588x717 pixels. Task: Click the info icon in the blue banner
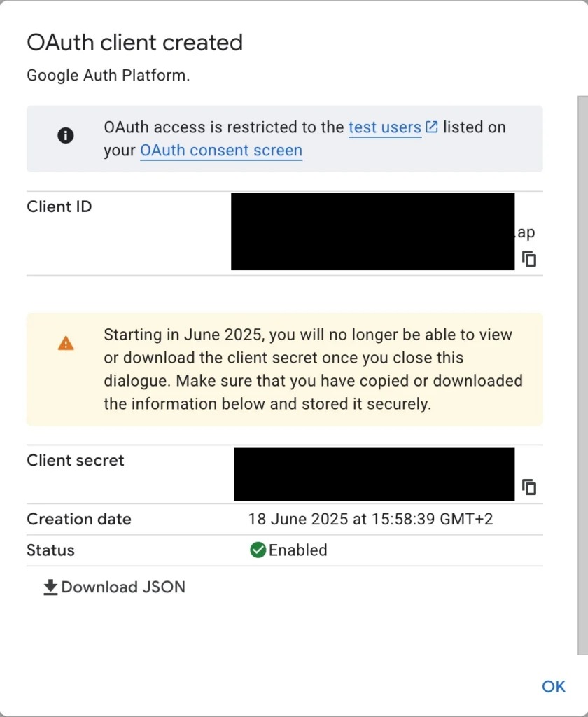[x=66, y=135]
